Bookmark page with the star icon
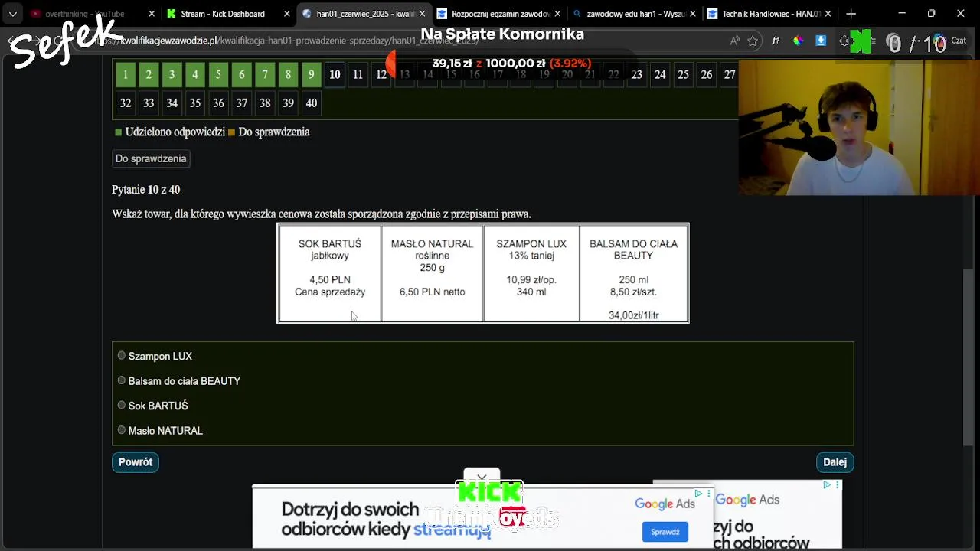The width and height of the screenshot is (980, 551). 753,41
